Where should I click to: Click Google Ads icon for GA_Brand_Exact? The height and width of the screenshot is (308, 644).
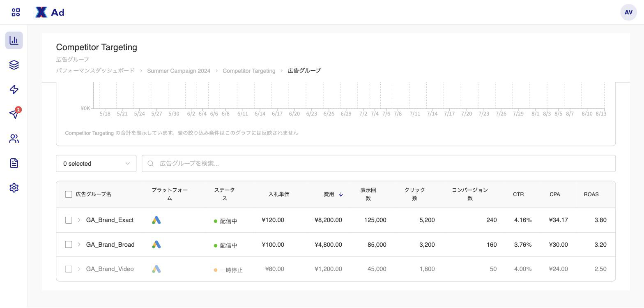click(x=156, y=220)
